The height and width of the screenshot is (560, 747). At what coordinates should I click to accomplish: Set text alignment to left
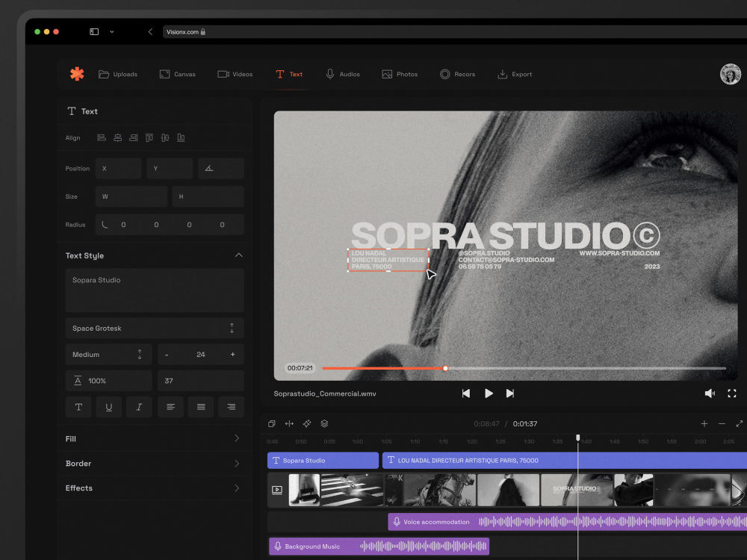coord(170,407)
